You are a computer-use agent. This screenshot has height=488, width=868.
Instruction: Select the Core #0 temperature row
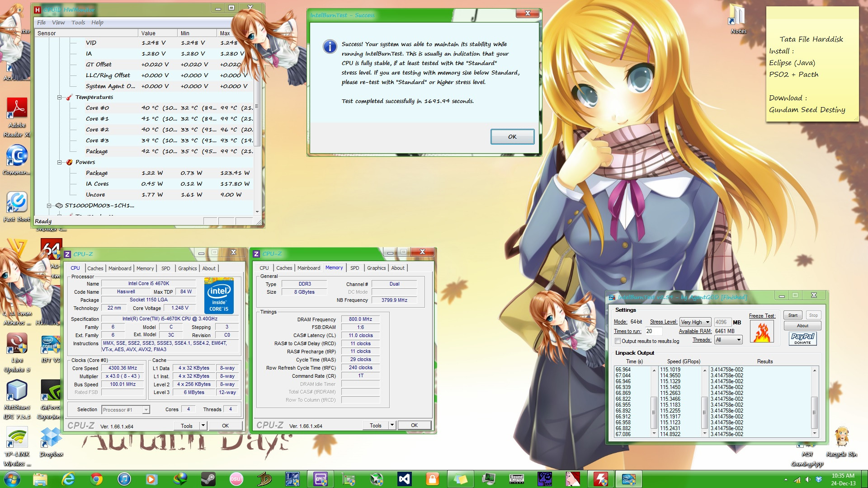168,108
